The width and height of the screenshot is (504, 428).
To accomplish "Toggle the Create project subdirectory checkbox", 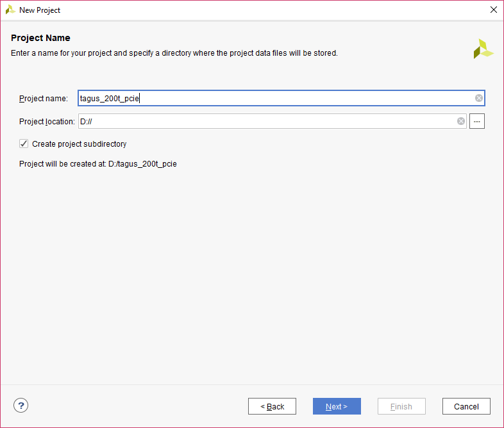I will [24, 144].
